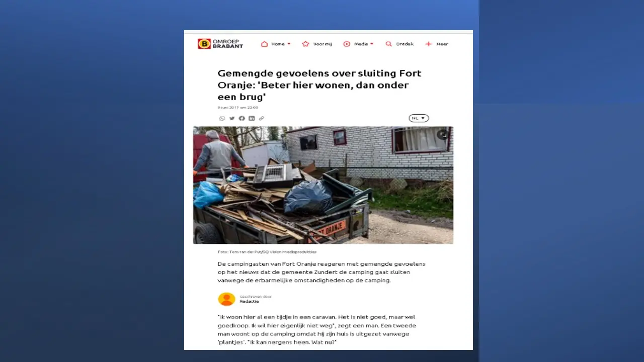This screenshot has height=362, width=644.
Task: Open the Meer menu item
Action: point(437,44)
